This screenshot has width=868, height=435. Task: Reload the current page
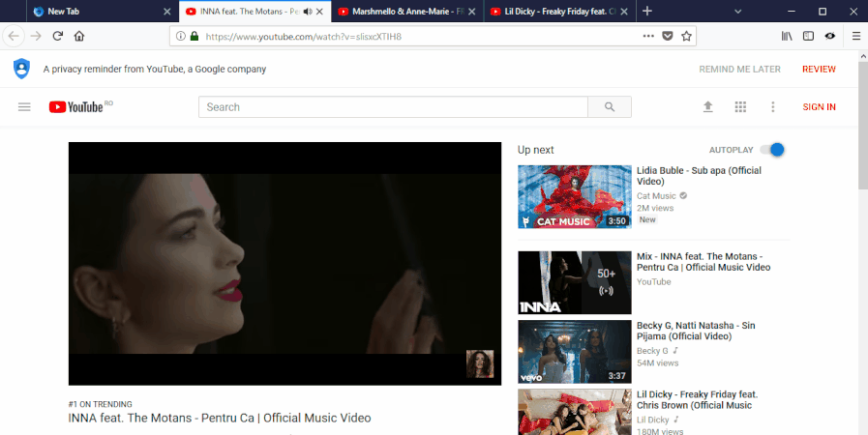(58, 36)
